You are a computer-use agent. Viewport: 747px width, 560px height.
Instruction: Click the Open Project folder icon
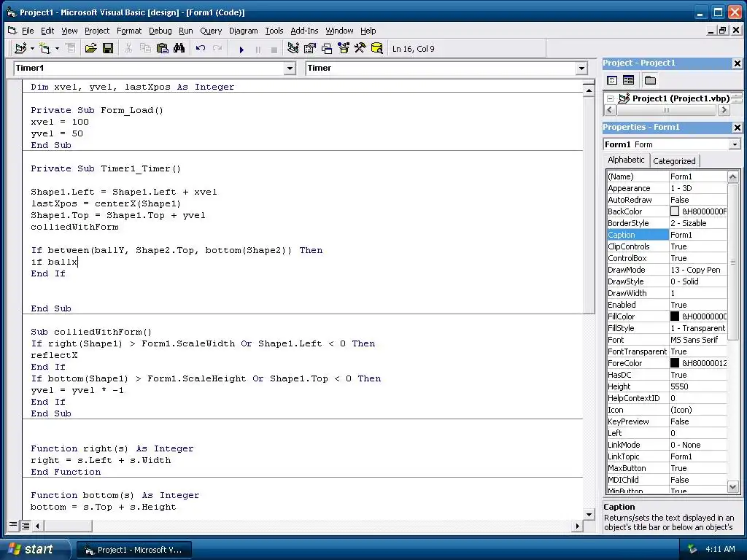tap(91, 49)
